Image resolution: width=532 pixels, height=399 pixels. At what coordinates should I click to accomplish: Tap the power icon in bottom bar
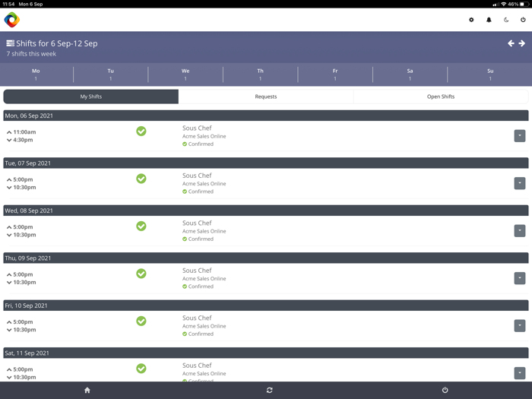coord(445,390)
